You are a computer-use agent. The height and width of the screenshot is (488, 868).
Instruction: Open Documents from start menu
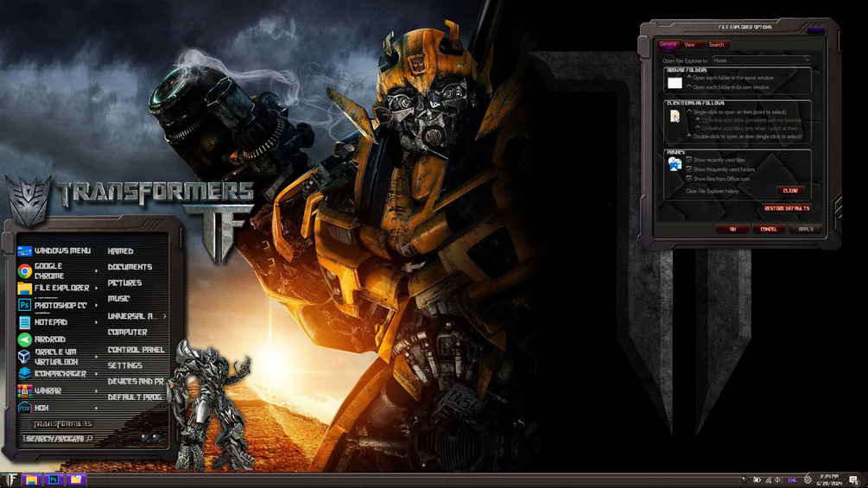[130, 267]
